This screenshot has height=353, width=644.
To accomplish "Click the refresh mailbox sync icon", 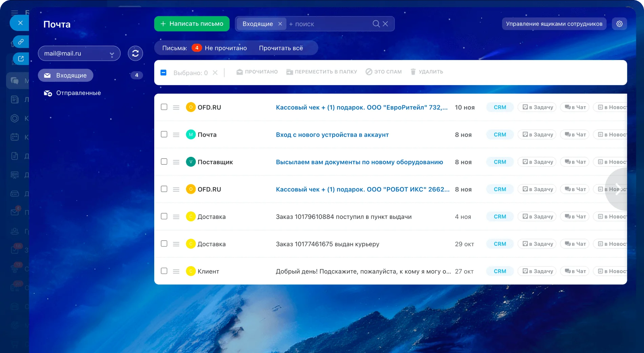I will tap(135, 53).
